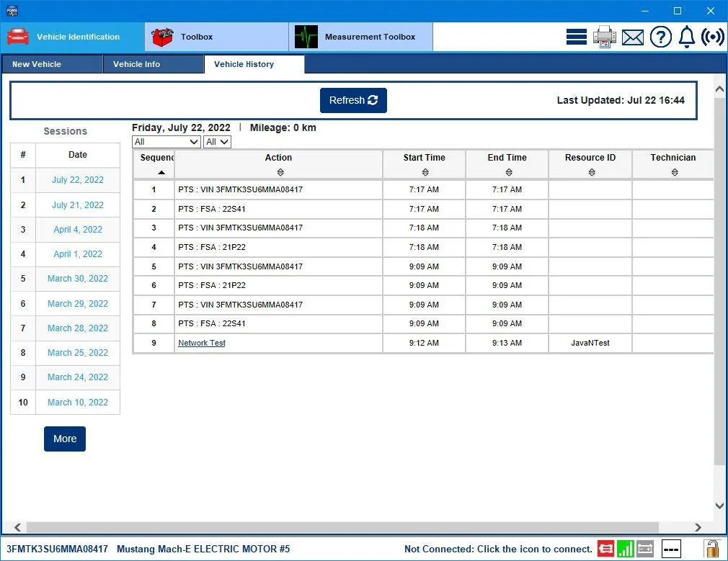This screenshot has width=728, height=561.
Task: Open session April 1, 2022
Action: click(x=78, y=253)
